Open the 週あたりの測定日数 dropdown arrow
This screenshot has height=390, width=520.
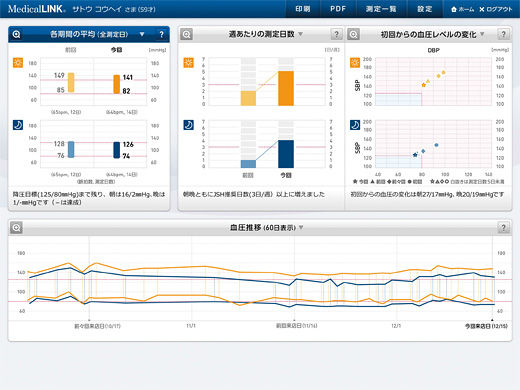[300, 34]
